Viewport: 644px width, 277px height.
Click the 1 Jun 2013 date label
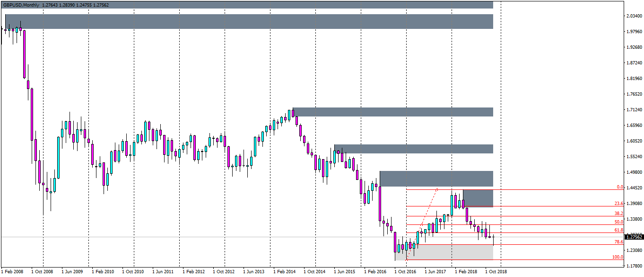click(254, 272)
